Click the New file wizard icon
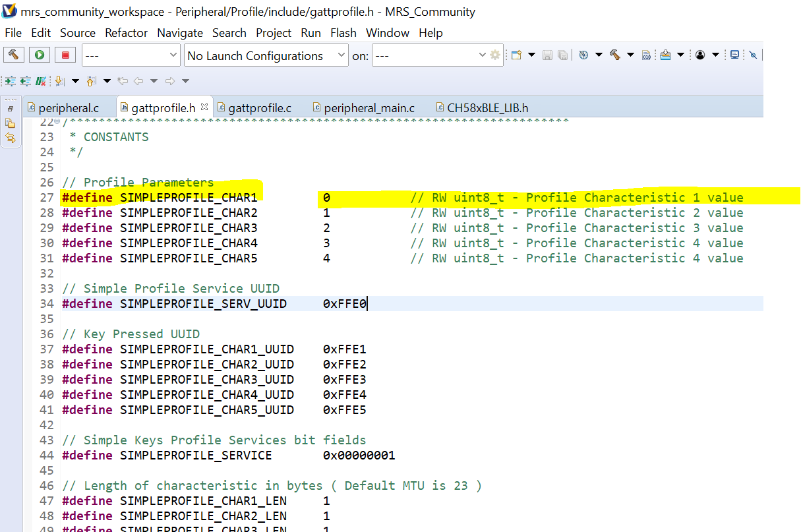 pyautogui.click(x=516, y=55)
